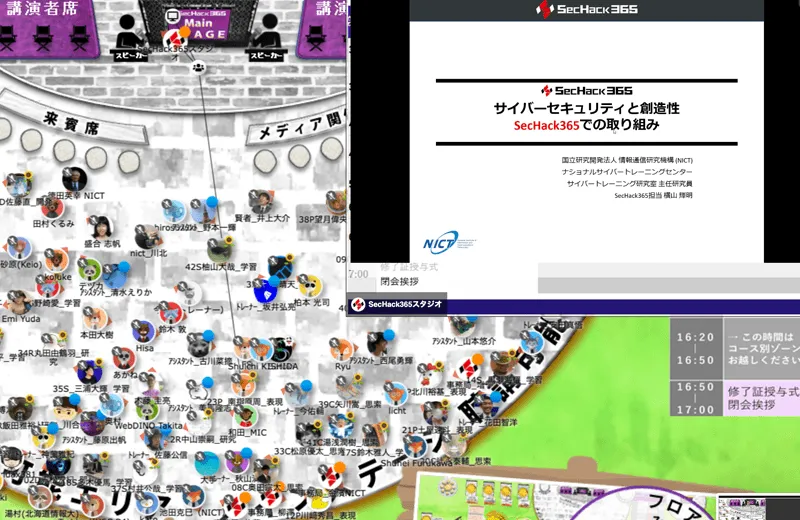Click the middle director chair in 講演者席
The width and height of the screenshot is (800, 520).
click(x=43, y=37)
